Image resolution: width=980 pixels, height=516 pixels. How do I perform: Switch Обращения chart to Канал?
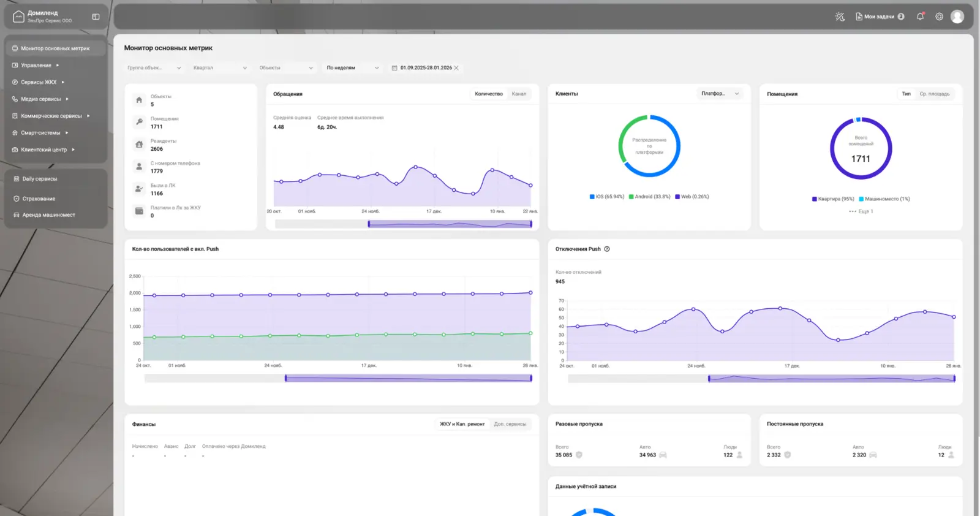519,94
